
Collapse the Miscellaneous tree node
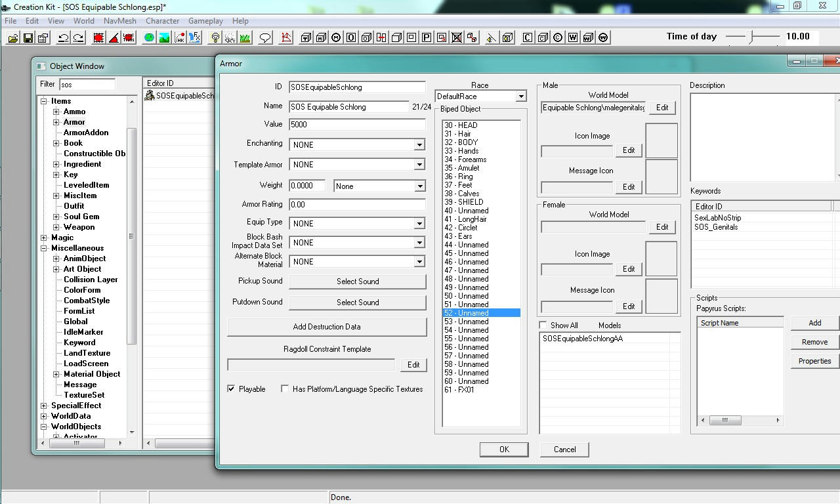tap(44, 248)
